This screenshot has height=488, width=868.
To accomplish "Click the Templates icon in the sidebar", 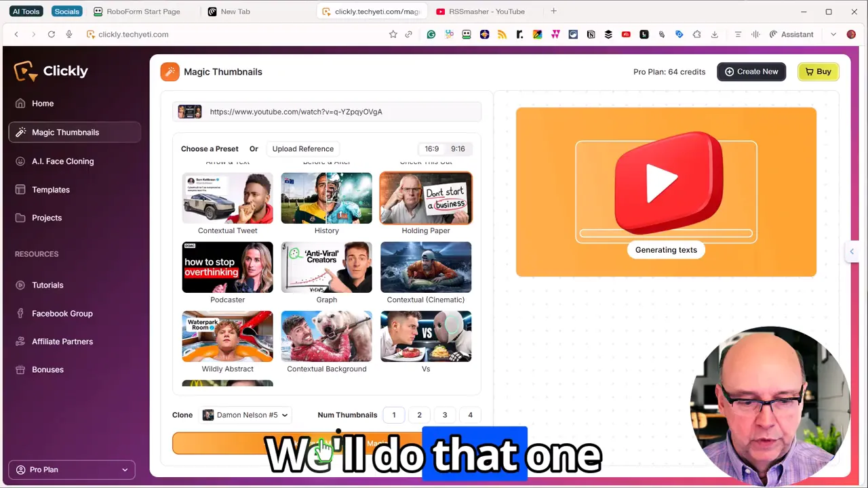I will click(x=20, y=190).
